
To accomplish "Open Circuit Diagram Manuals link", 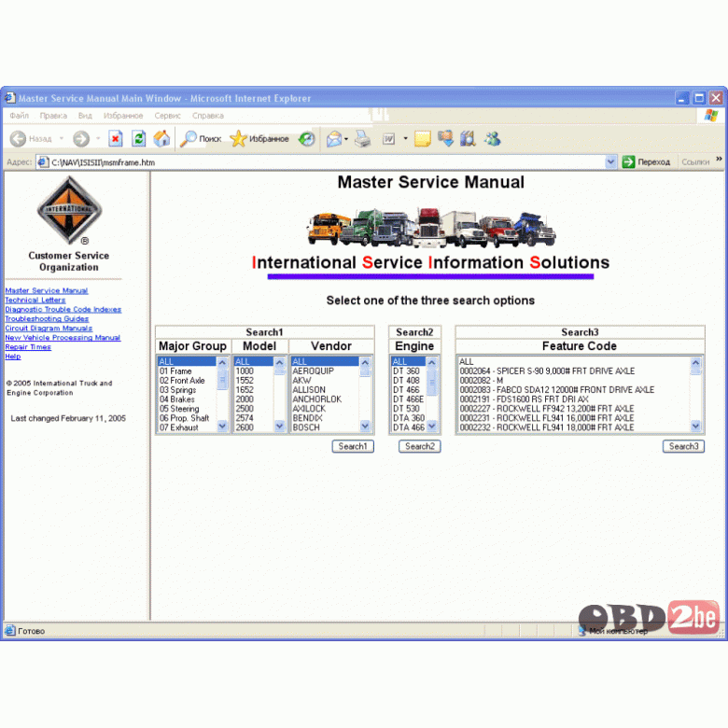I will point(49,328).
